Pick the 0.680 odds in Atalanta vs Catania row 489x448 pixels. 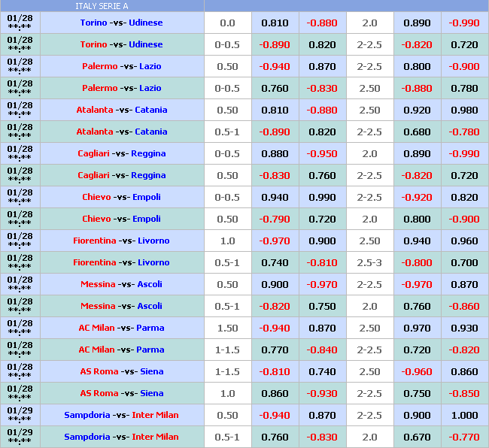coord(417,132)
